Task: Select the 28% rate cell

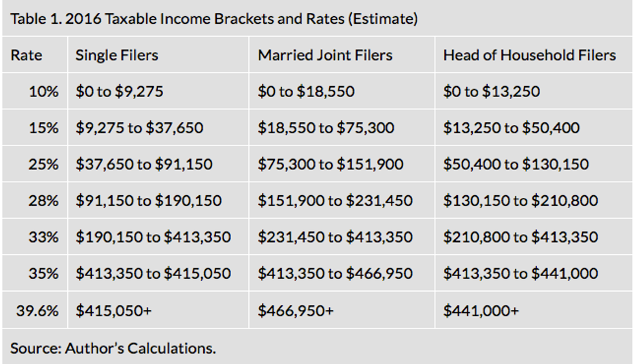Action: tap(43, 201)
